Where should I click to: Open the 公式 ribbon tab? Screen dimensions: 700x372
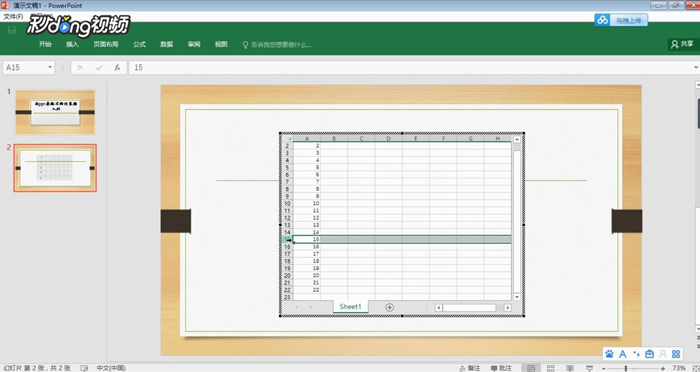click(x=139, y=44)
